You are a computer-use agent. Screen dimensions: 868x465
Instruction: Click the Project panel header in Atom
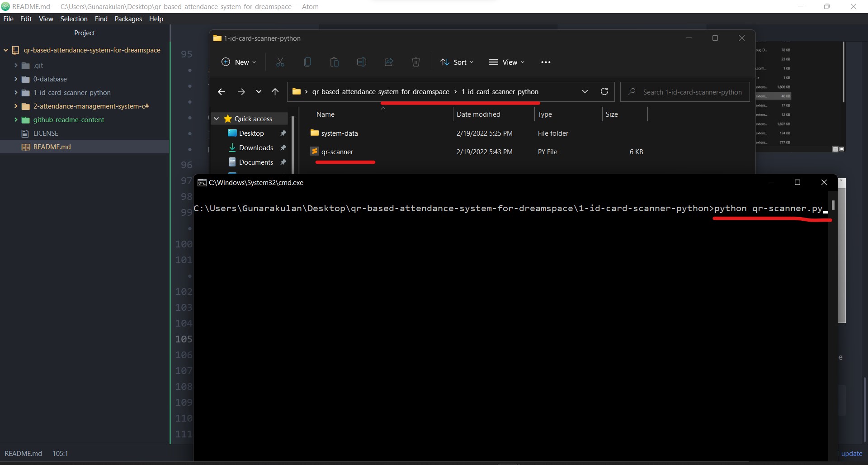[85, 33]
